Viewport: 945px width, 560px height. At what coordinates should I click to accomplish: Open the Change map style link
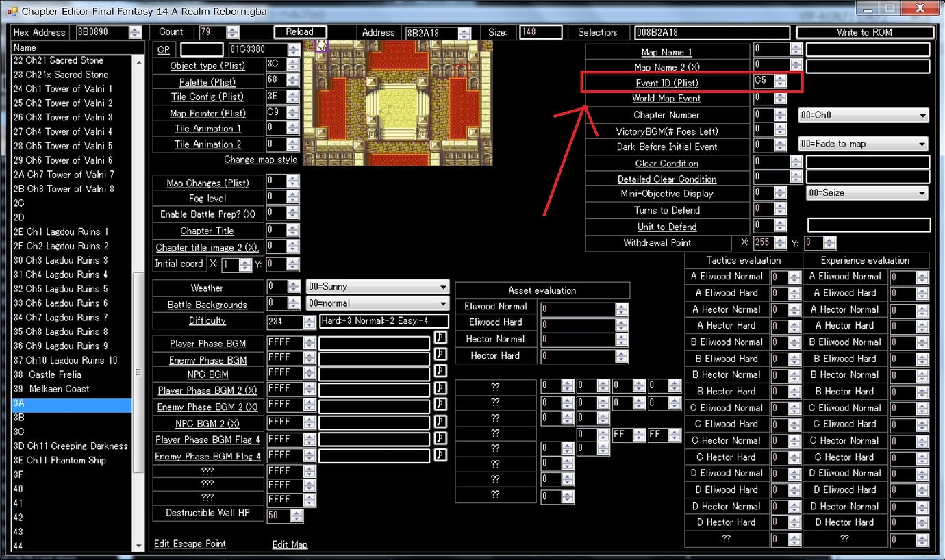point(260,160)
